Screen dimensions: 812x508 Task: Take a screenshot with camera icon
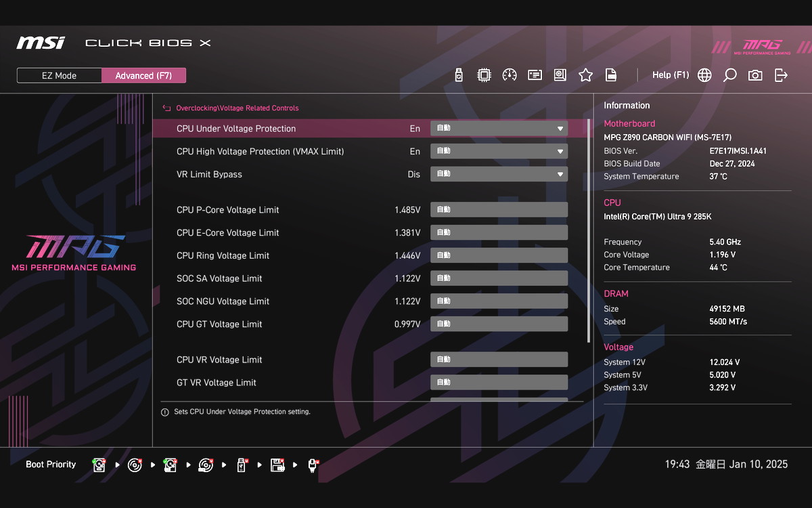click(755, 75)
